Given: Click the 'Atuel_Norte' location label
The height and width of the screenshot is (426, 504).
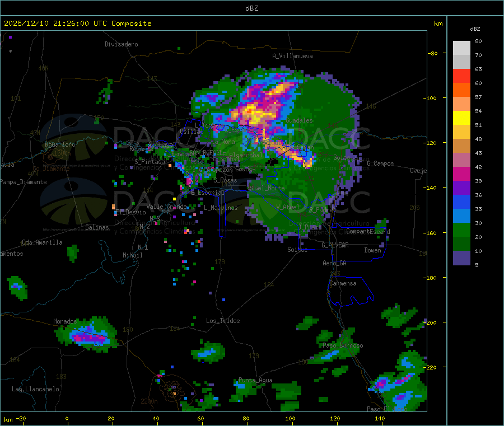Looking at the screenshot, I should 266,188.
